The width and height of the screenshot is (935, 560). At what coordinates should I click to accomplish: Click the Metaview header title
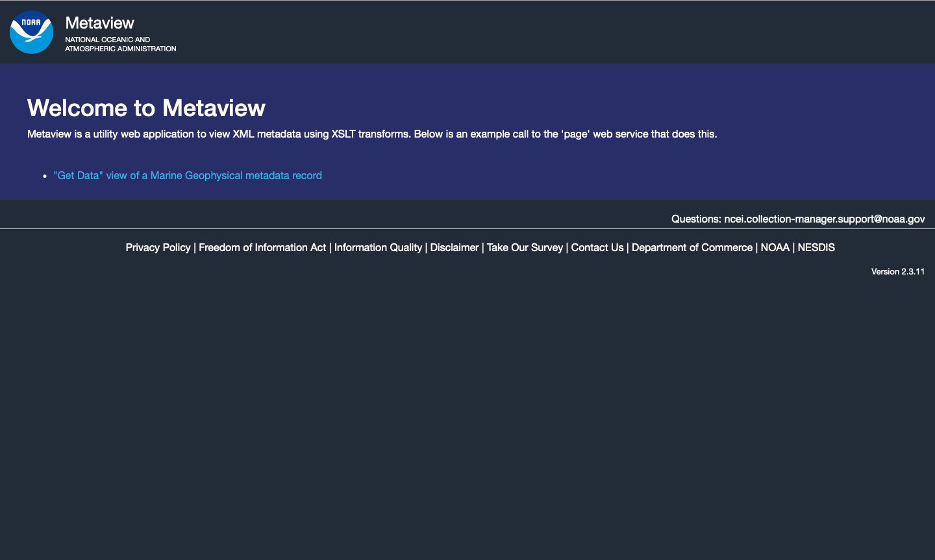(x=99, y=23)
